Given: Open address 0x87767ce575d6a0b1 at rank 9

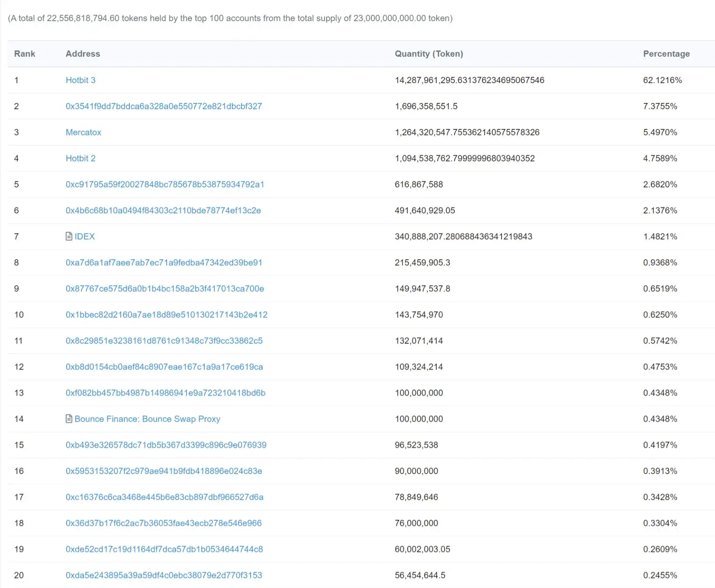Looking at the screenshot, I should coord(165,289).
